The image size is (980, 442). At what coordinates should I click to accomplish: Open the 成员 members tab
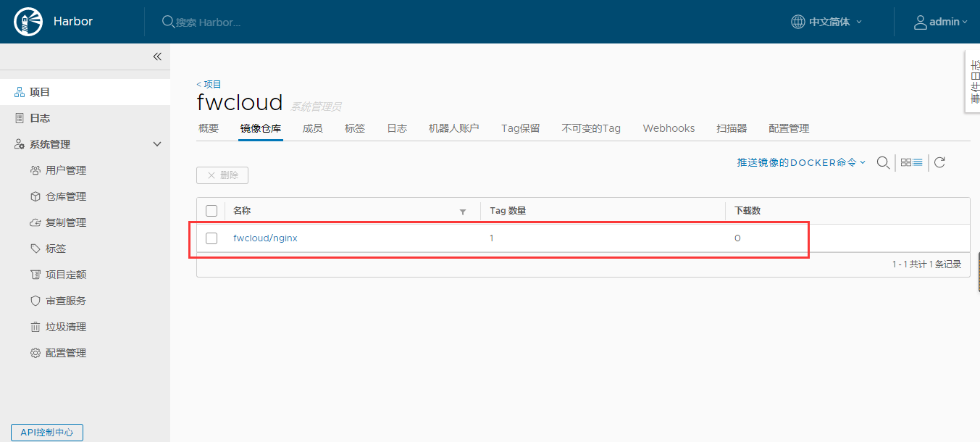click(x=312, y=128)
